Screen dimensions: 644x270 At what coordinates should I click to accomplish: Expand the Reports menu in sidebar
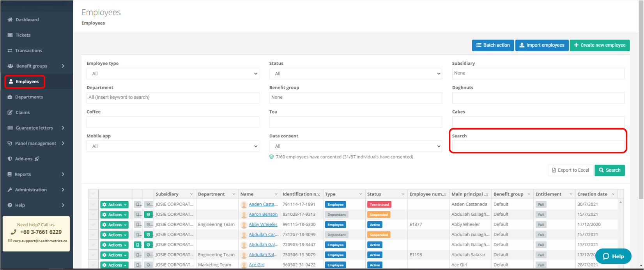coord(36,174)
